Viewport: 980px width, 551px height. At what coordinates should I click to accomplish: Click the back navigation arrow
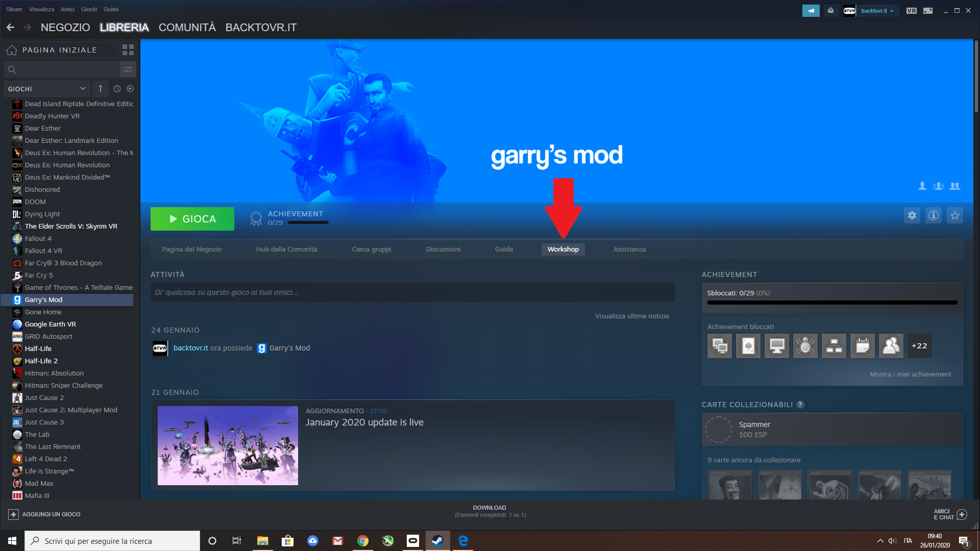pyautogui.click(x=10, y=28)
